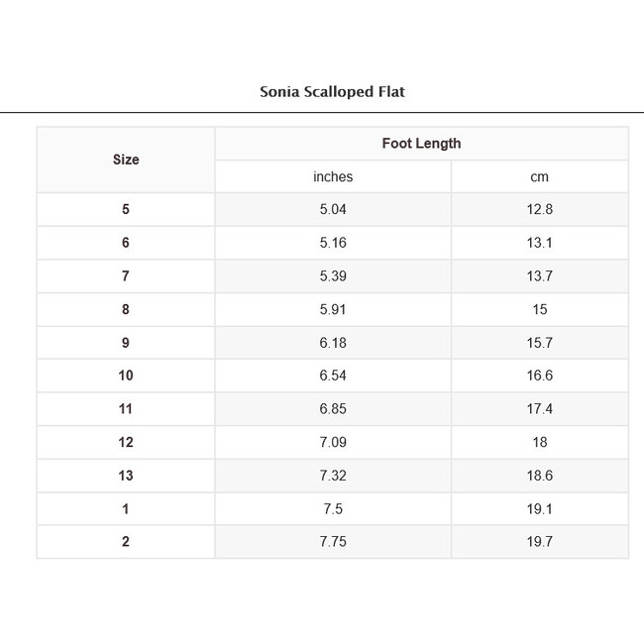644x644 pixels.
Task: Click size 5 row label
Action: pos(126,209)
